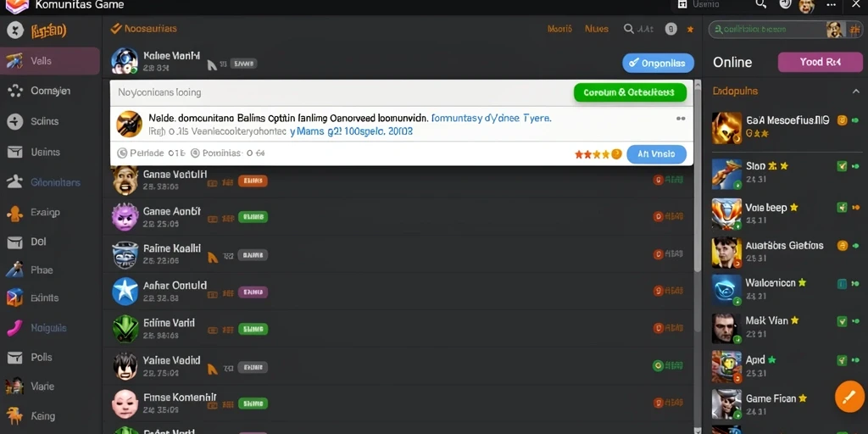Select the Fumse Komeniif row name
Screen dimensions: 868x434
click(180, 398)
